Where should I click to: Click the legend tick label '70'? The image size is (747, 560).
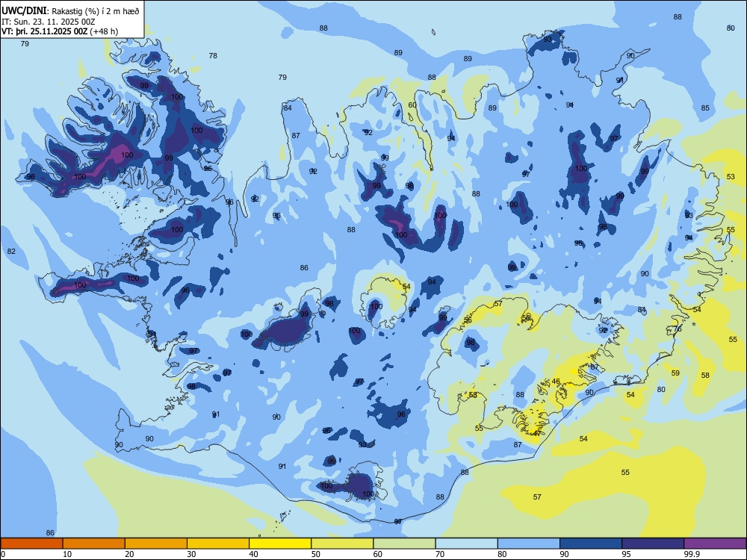click(x=440, y=554)
